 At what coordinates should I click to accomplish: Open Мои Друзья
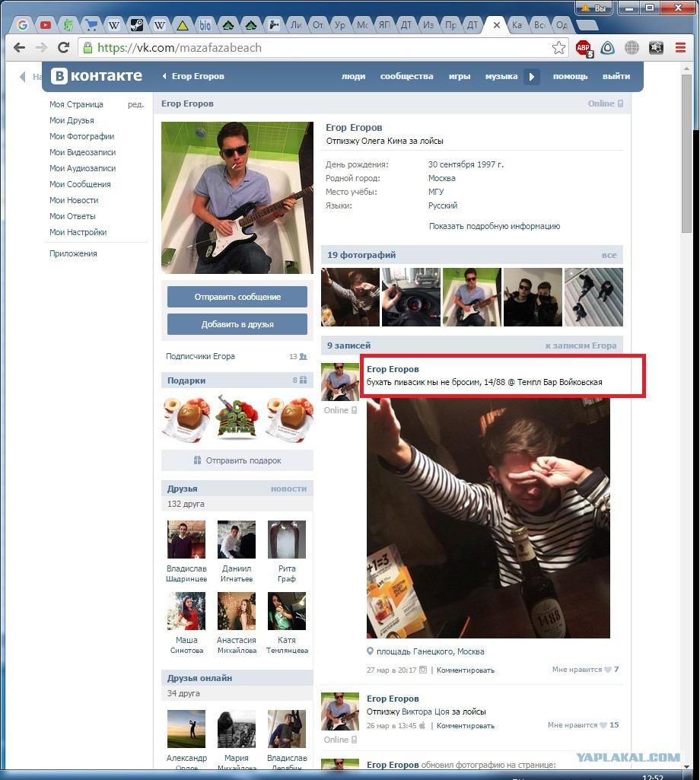click(x=72, y=120)
